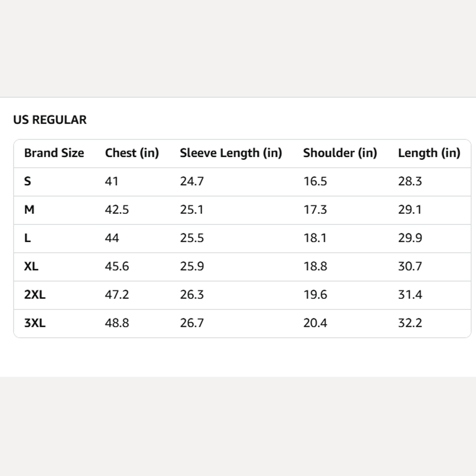Image resolution: width=476 pixels, height=476 pixels.
Task: Select the 3XL size row label
Action: [x=35, y=323]
